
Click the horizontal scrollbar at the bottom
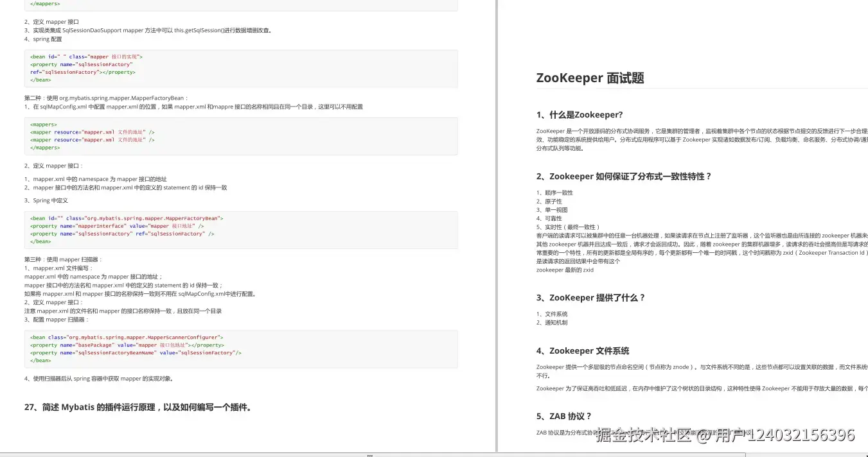pyautogui.click(x=369, y=454)
